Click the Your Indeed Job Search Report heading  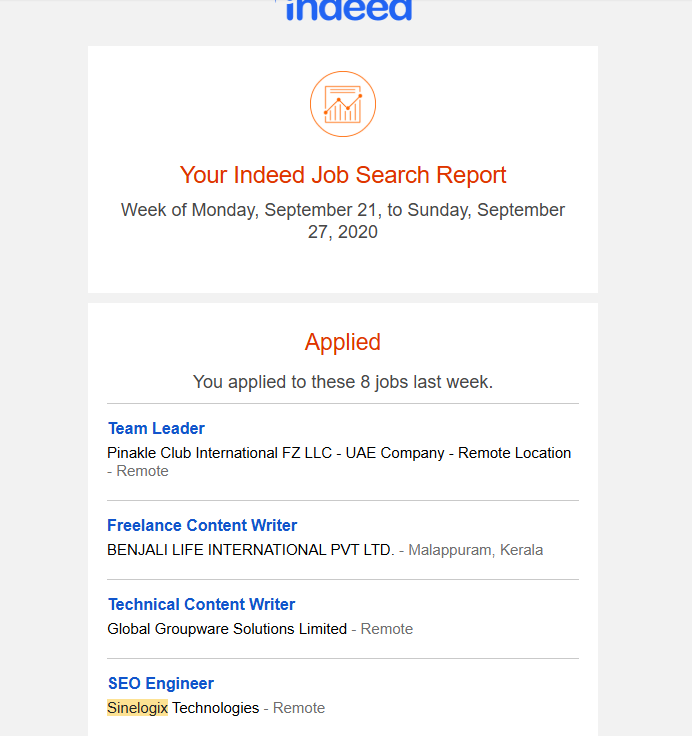point(343,175)
